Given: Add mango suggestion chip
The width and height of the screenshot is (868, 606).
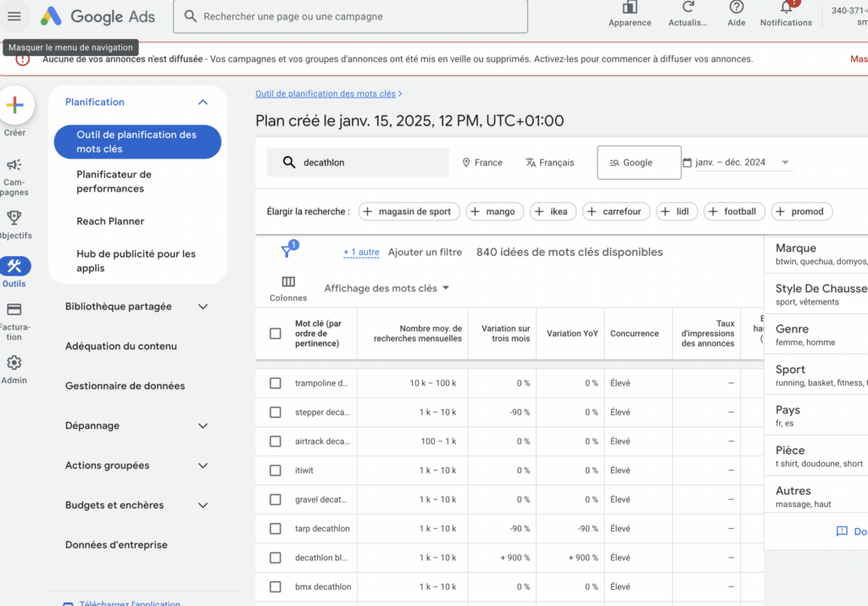Looking at the screenshot, I should click(x=495, y=211).
